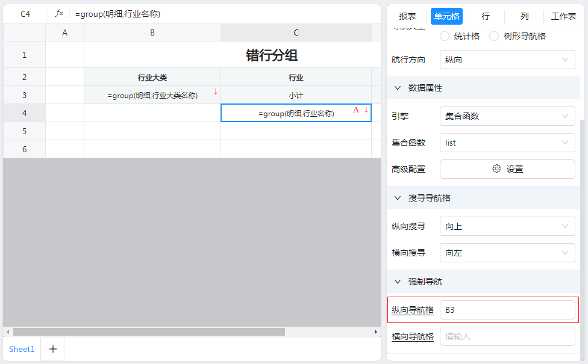Click the 纵向导航格 input field
588x364 pixels.
click(x=507, y=310)
